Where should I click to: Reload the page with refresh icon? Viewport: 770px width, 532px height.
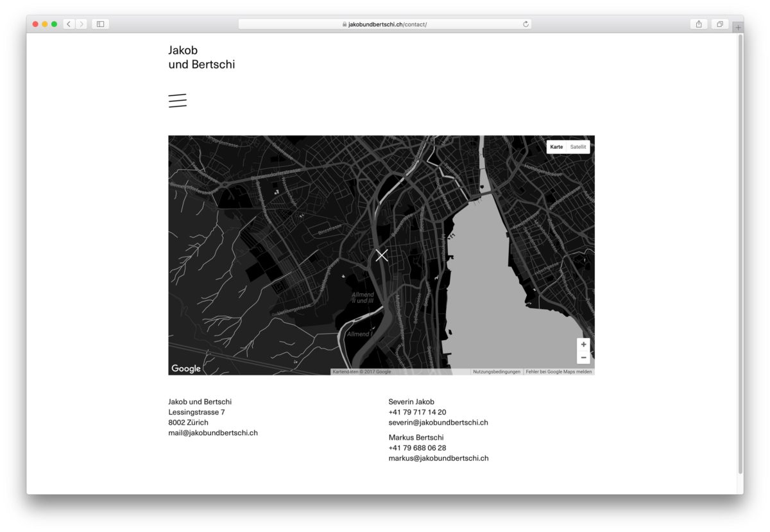point(526,24)
